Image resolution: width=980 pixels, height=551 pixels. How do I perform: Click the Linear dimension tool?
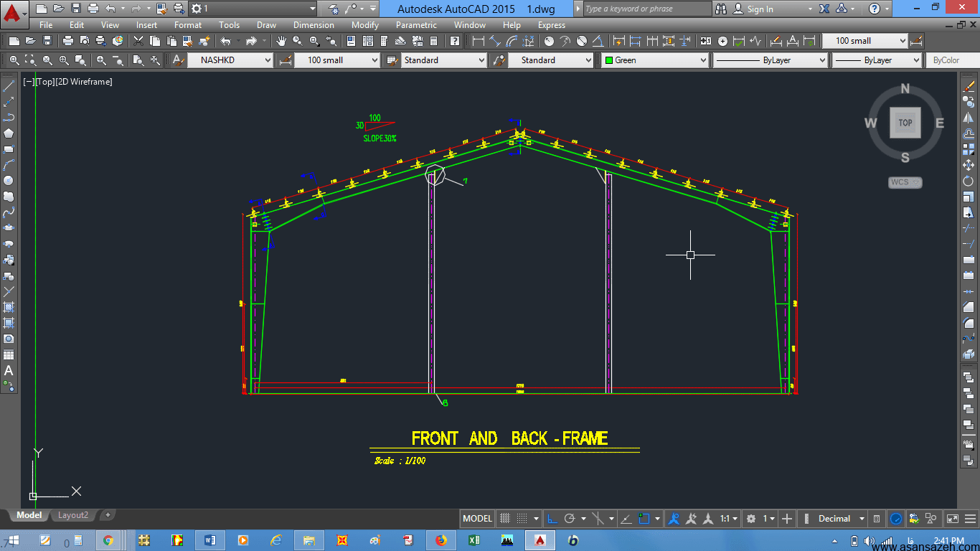[x=478, y=41]
